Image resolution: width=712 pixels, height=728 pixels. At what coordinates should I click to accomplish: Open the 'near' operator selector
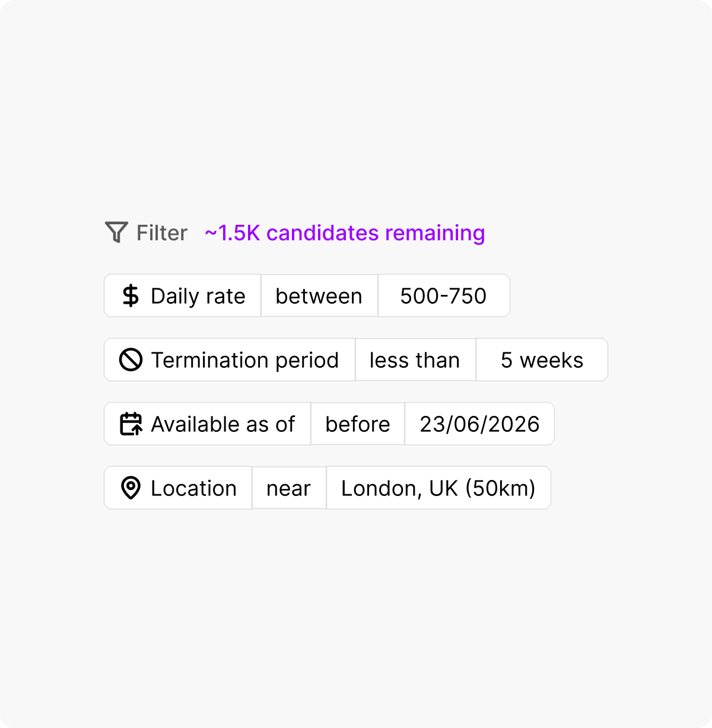289,488
